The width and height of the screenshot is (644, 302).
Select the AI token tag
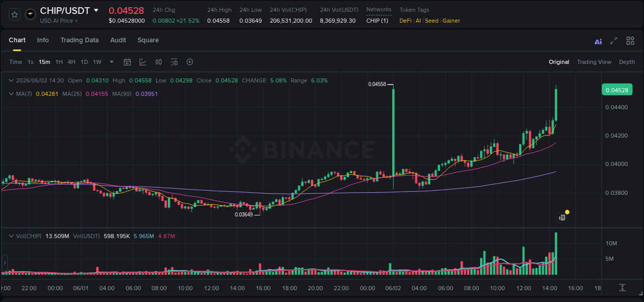point(418,21)
